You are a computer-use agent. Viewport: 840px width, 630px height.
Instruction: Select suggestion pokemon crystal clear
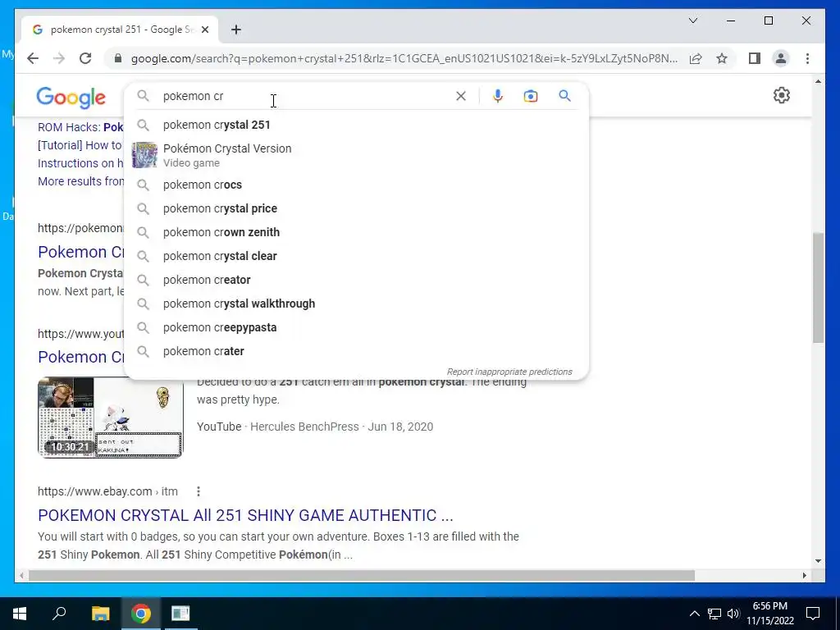[x=356, y=256]
